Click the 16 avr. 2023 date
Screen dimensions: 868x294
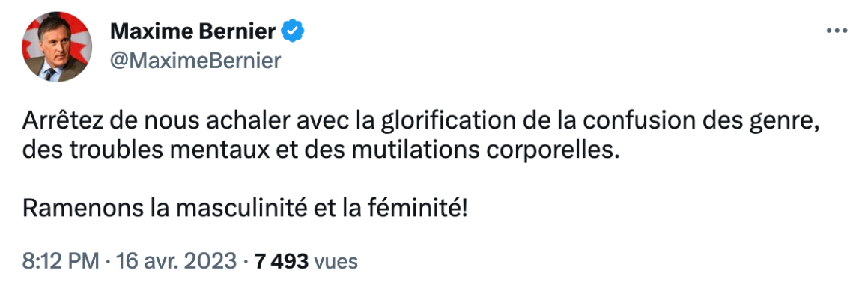coord(175,261)
